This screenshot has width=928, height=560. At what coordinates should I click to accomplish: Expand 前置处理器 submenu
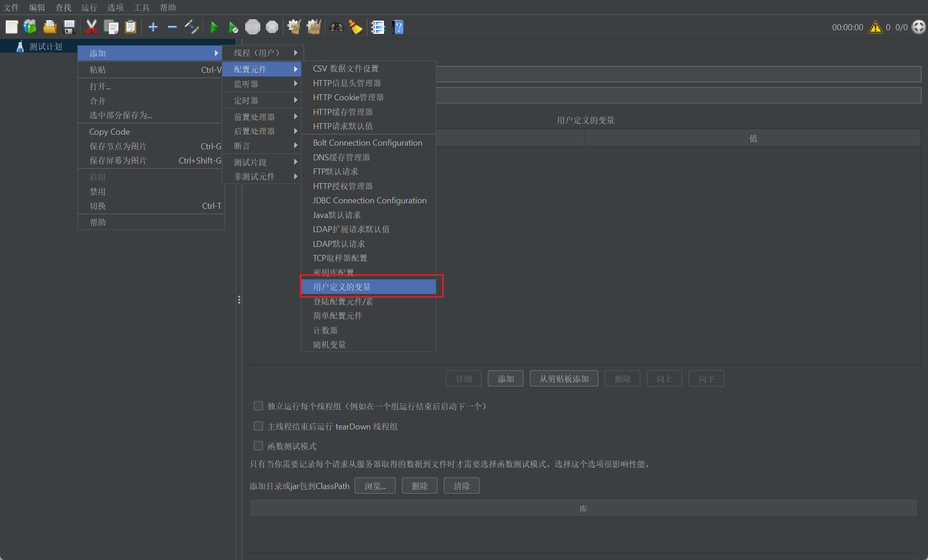point(262,117)
